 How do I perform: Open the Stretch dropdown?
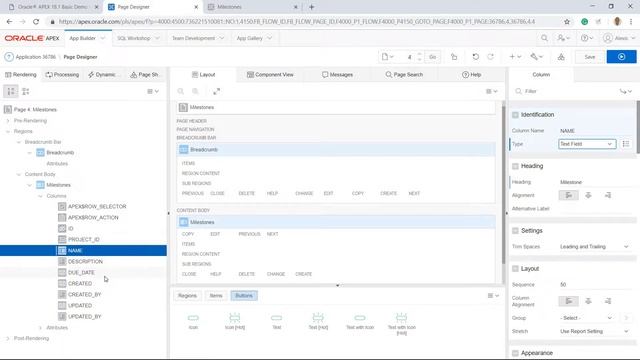point(594,331)
